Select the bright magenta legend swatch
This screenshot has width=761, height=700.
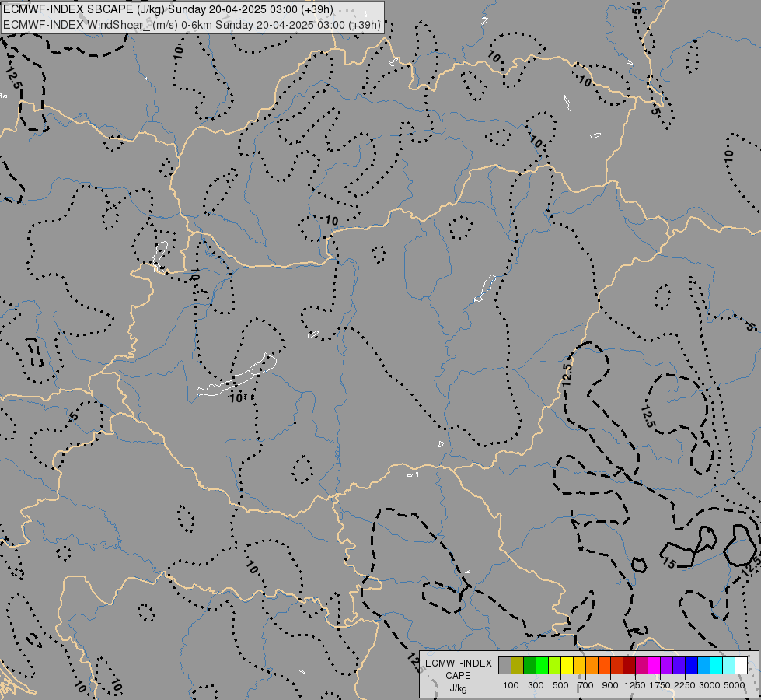(655, 666)
